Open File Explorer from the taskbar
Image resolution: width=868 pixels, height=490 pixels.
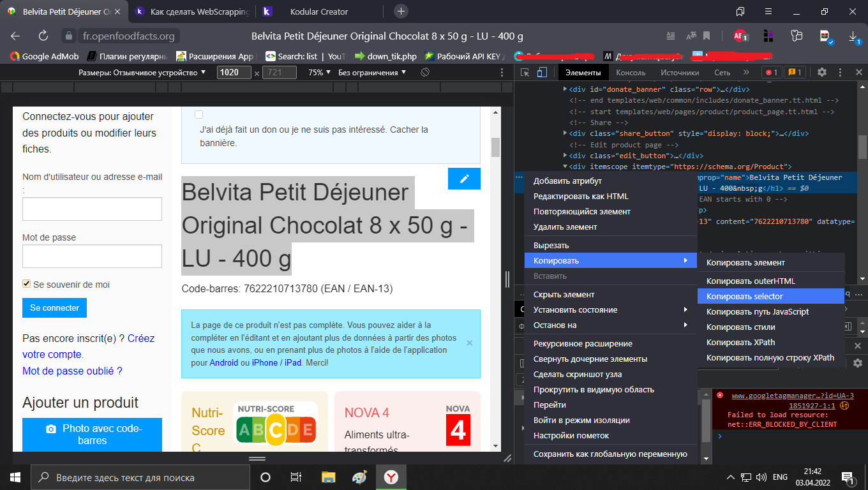pyautogui.click(x=328, y=477)
